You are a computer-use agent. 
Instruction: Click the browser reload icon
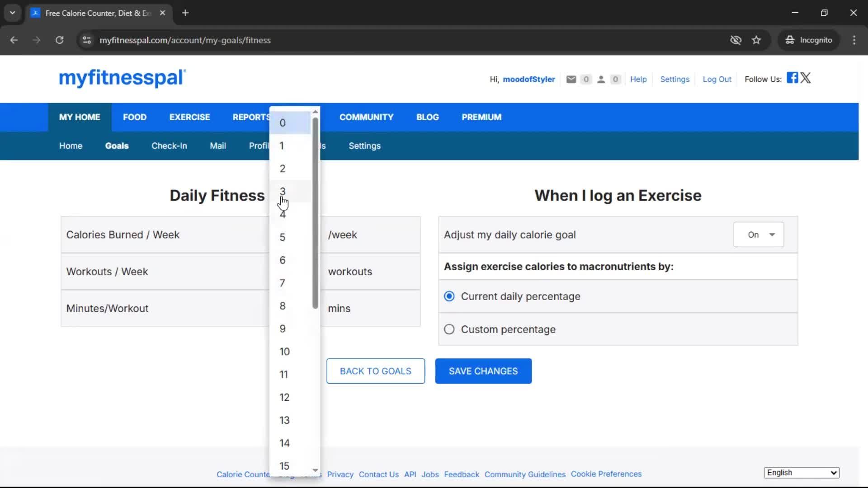(x=59, y=40)
